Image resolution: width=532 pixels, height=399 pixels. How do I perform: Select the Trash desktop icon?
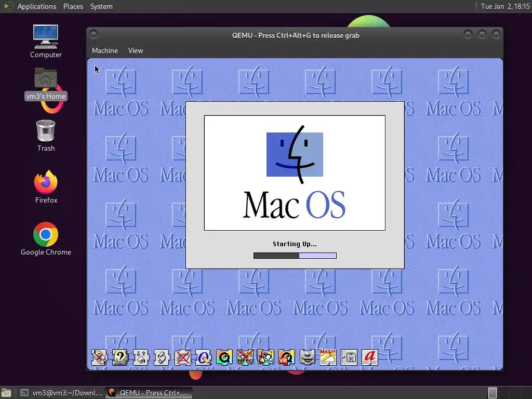click(46, 136)
